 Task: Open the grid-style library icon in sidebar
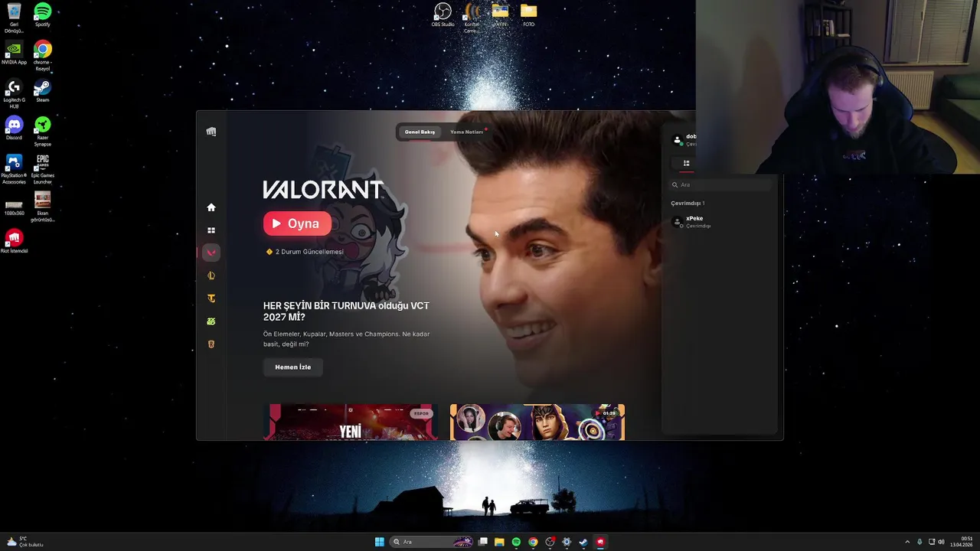click(x=211, y=230)
